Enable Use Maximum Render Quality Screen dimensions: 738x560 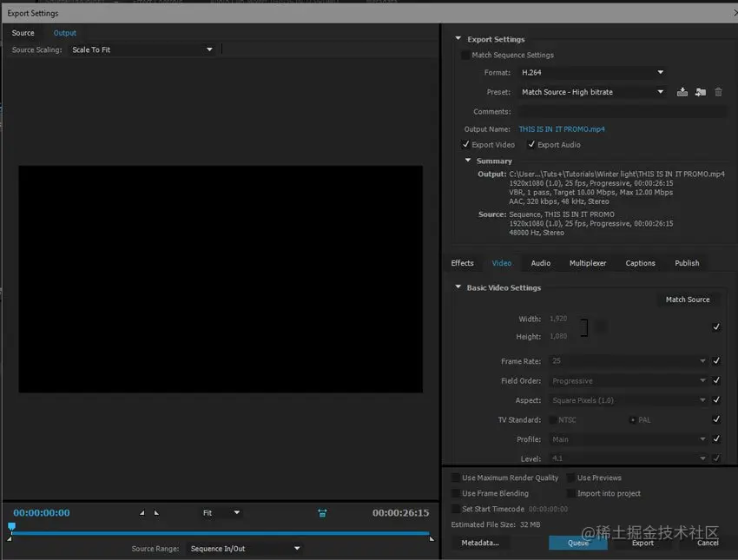pos(456,478)
